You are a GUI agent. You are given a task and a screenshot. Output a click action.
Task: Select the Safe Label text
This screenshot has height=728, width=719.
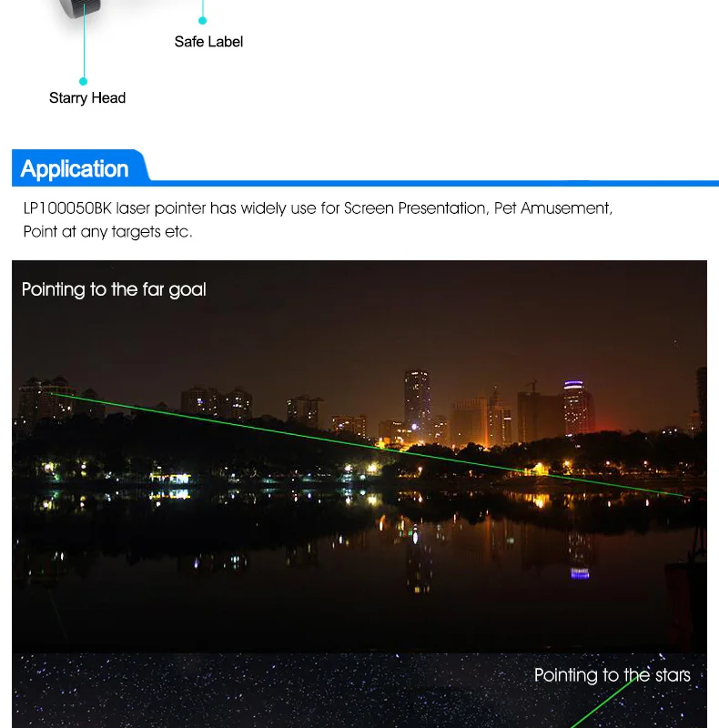tap(208, 42)
